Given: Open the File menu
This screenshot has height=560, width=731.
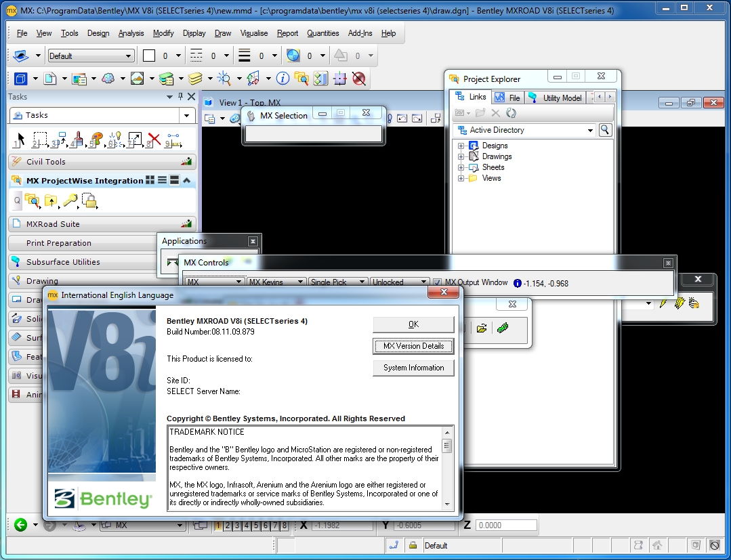Looking at the screenshot, I should pyautogui.click(x=22, y=33).
